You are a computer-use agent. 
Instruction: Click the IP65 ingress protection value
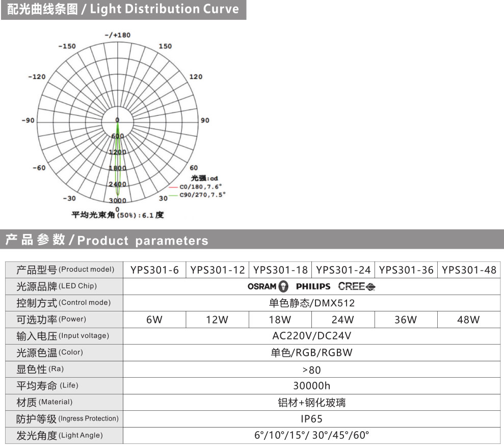311,419
